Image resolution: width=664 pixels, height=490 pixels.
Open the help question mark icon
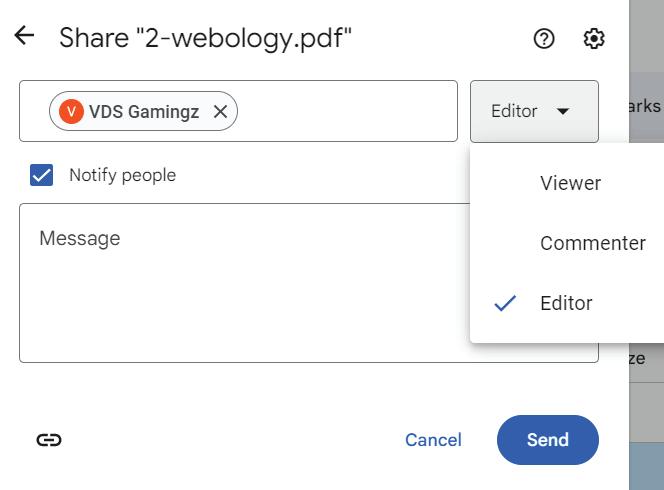pos(545,39)
